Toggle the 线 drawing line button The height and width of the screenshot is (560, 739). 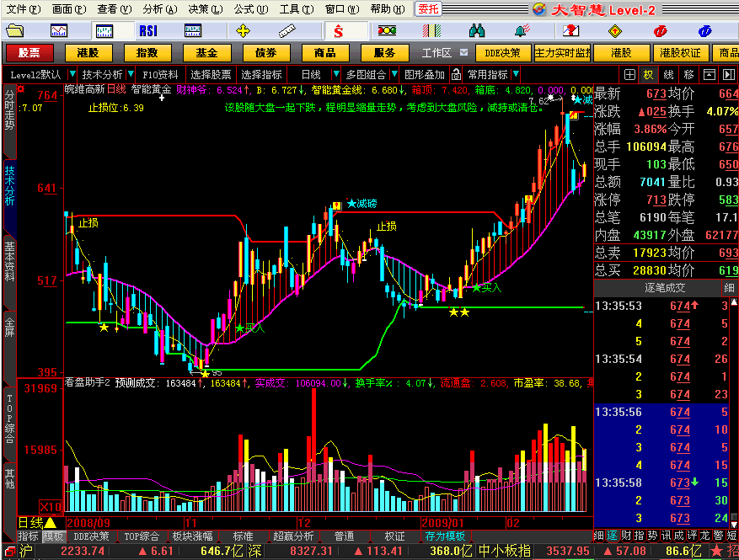coord(668,74)
